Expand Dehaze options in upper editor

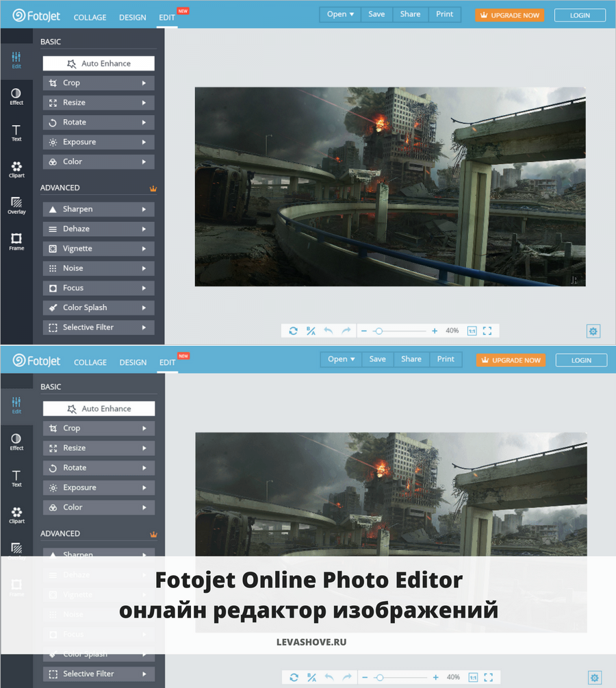99,229
